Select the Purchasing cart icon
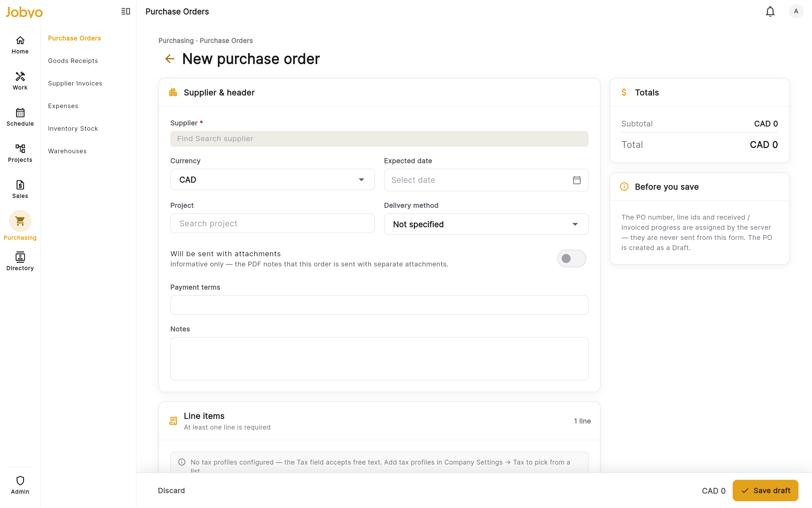 tap(20, 221)
